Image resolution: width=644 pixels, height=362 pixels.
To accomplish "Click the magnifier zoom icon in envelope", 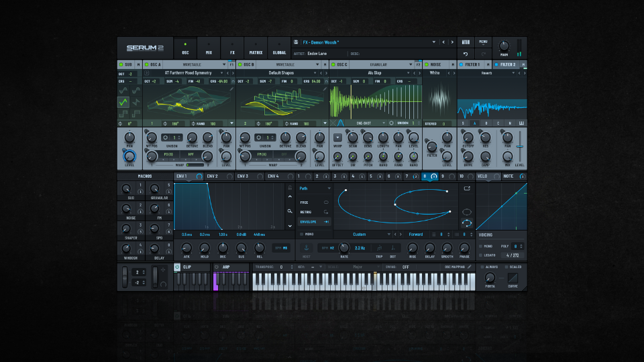I will point(290,211).
